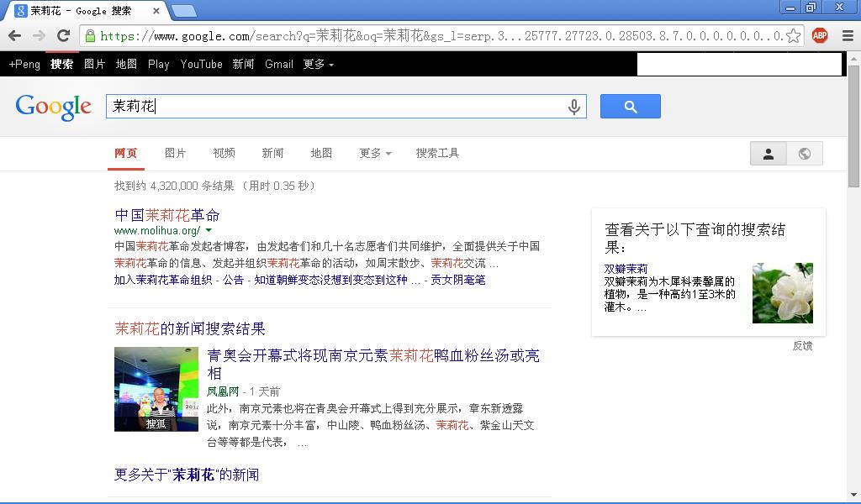The height and width of the screenshot is (504, 861).
Task: Open the 双瓣茉莉 link in the side panel
Action: click(x=626, y=269)
